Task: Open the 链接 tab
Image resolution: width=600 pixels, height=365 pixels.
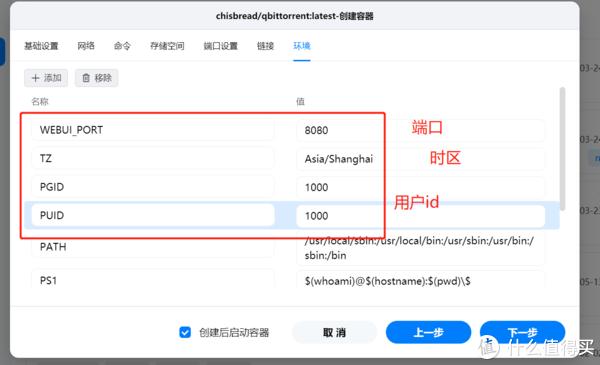Action: (265, 46)
